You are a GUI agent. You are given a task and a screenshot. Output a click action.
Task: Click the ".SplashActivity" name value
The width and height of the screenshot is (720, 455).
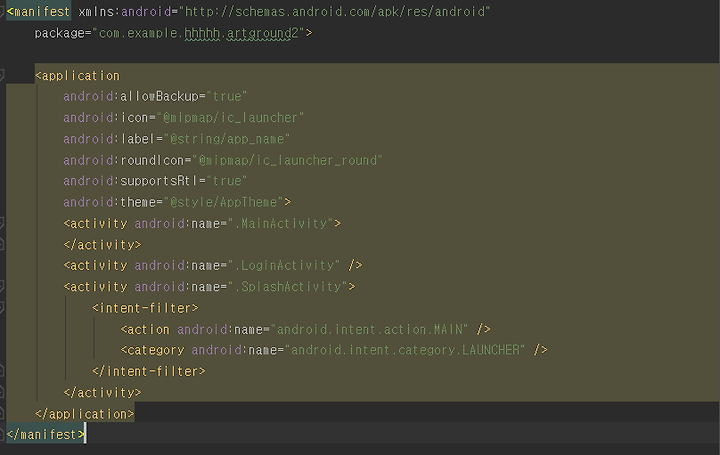tap(287, 287)
